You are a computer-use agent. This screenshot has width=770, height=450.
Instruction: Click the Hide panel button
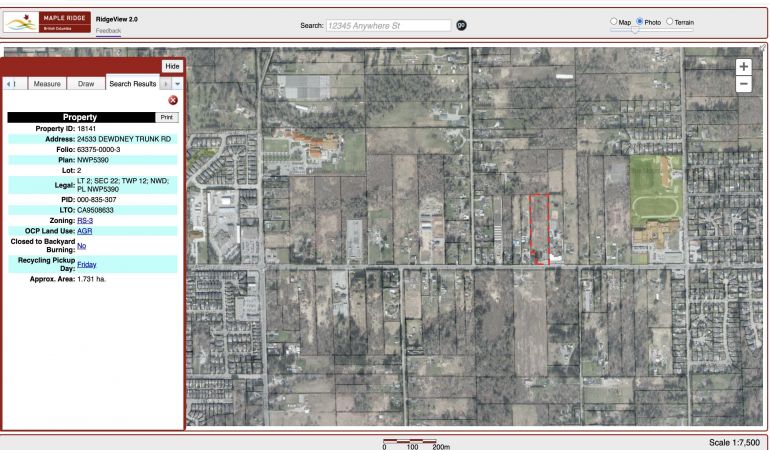[x=171, y=65]
